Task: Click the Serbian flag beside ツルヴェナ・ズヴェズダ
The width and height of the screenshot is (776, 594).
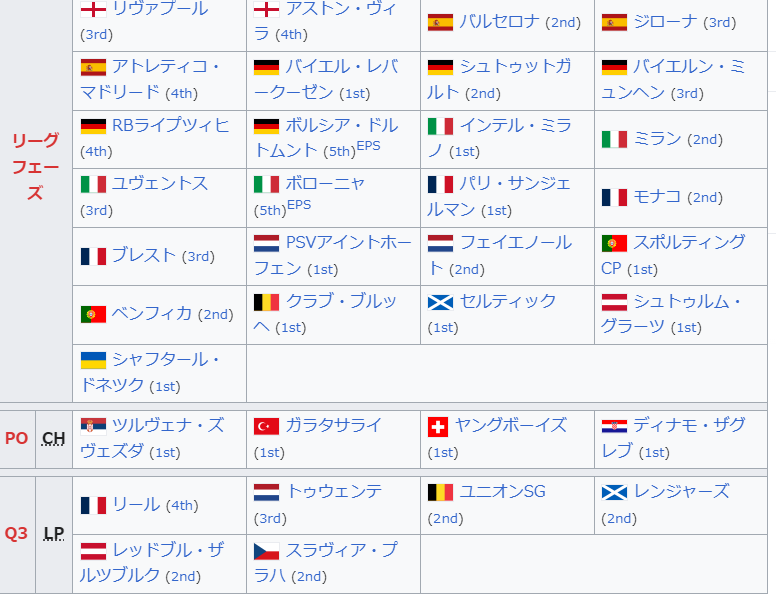Action: click(93, 426)
